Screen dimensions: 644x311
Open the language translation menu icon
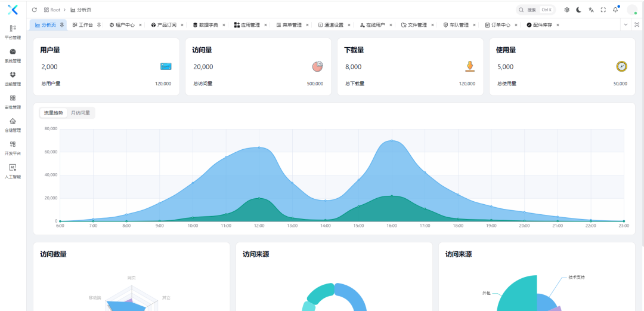pyautogui.click(x=591, y=10)
